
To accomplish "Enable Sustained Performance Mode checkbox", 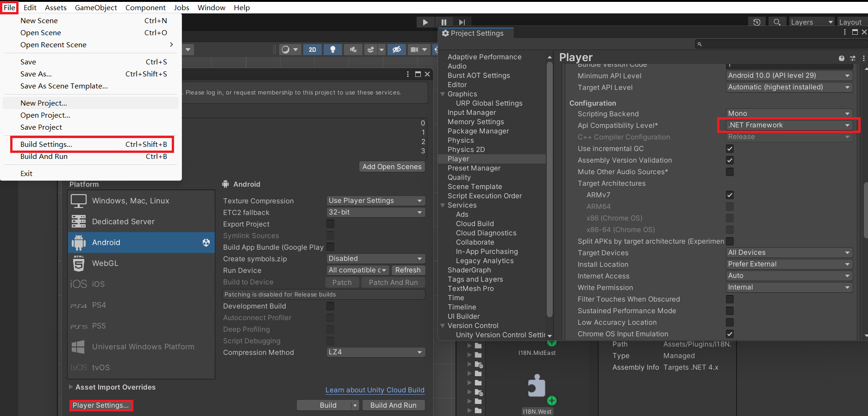I will tap(730, 311).
